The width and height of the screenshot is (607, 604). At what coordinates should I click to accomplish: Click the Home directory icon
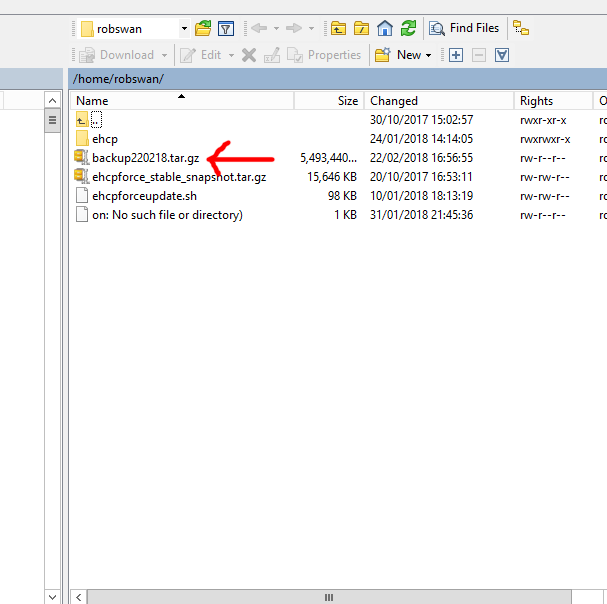[384, 28]
